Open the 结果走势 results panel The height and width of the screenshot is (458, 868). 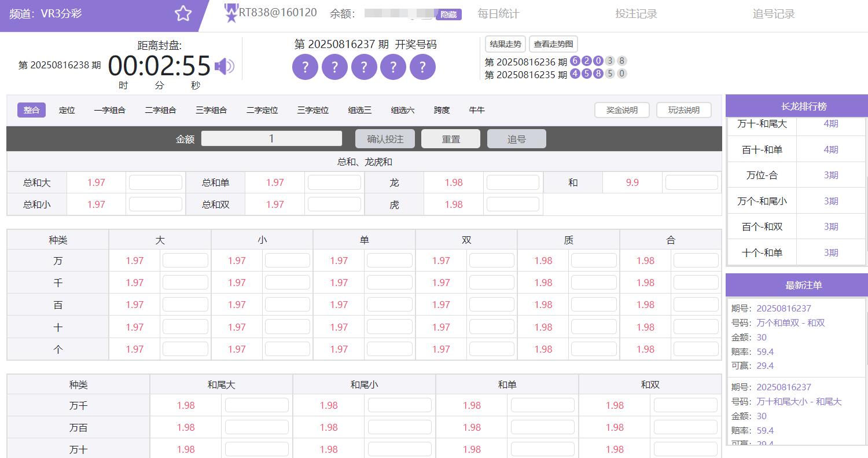[505, 44]
